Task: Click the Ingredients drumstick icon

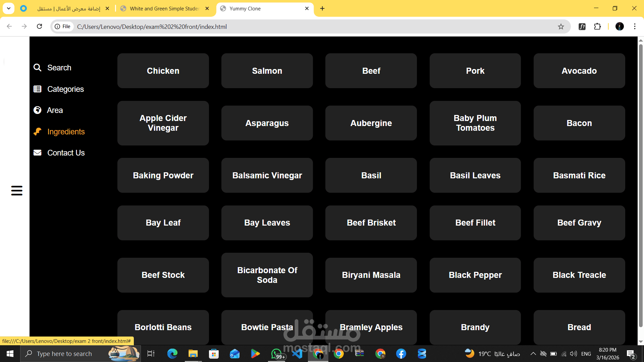Action: 38,132
